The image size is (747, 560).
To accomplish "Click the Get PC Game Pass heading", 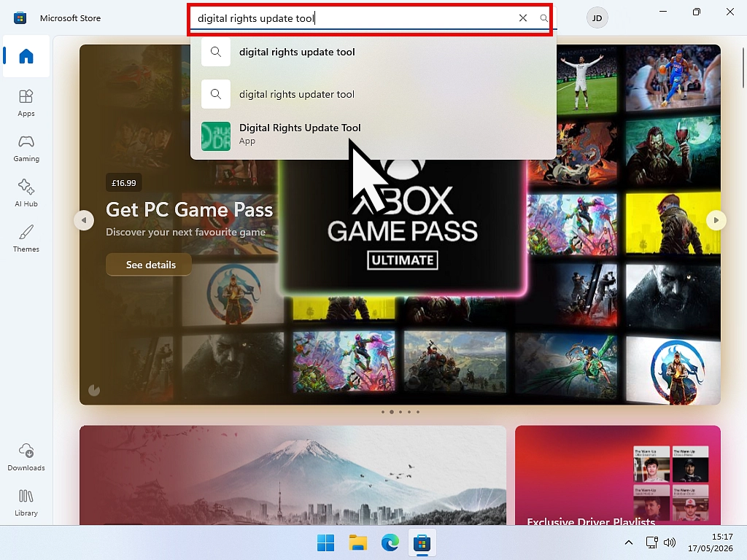I will 189,209.
